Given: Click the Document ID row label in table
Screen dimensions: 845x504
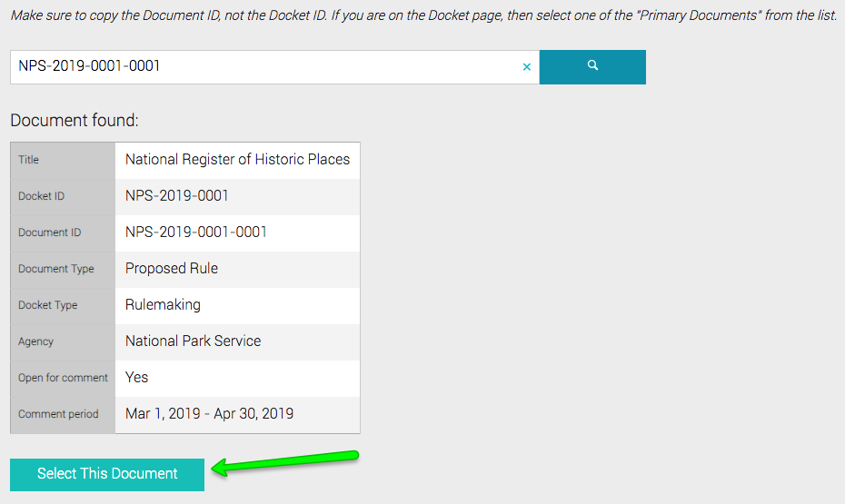Looking at the screenshot, I should coord(49,232).
